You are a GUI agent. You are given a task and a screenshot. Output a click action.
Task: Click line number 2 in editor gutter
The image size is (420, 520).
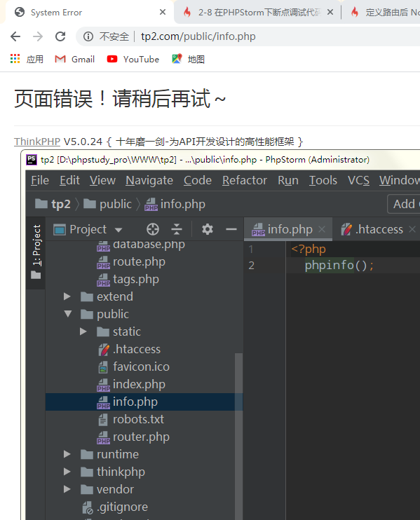click(x=252, y=266)
